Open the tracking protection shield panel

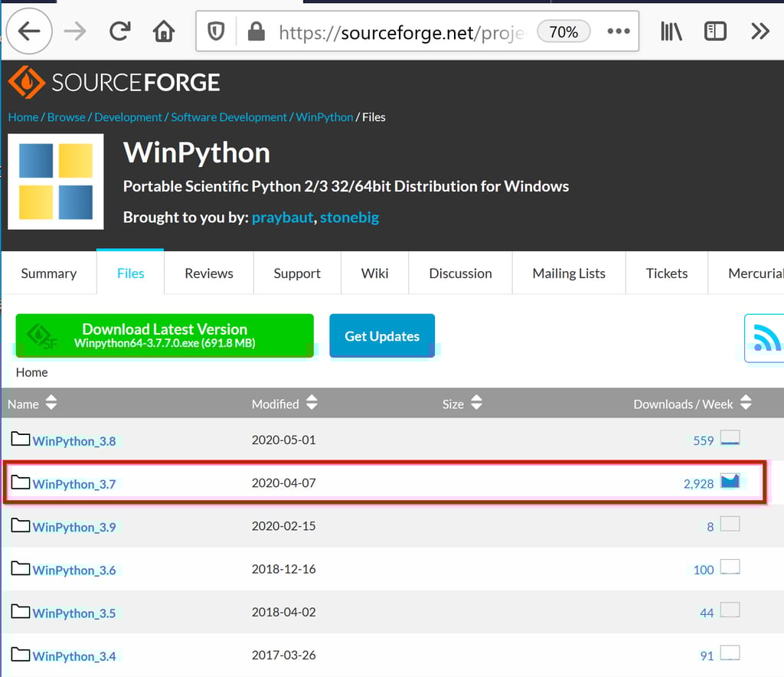tap(215, 31)
